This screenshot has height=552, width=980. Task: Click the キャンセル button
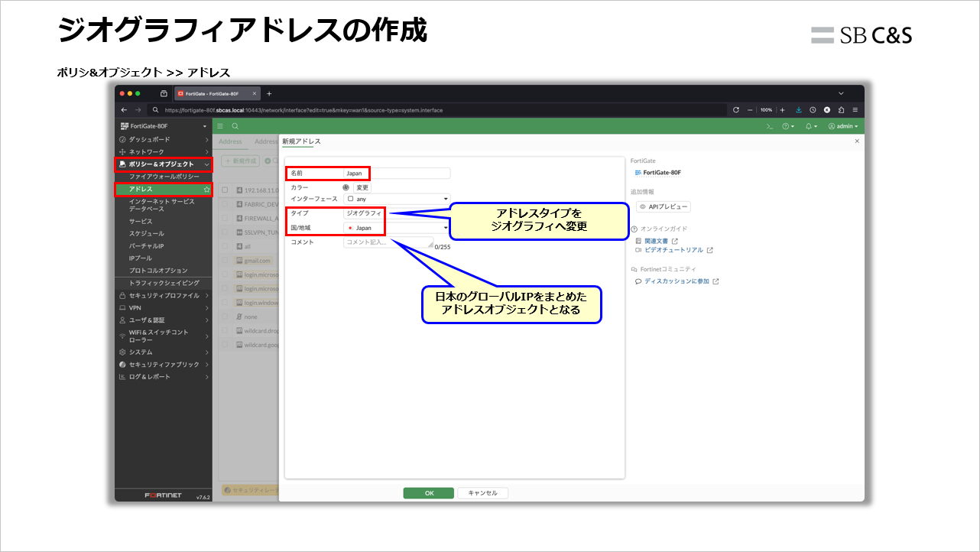[482, 493]
